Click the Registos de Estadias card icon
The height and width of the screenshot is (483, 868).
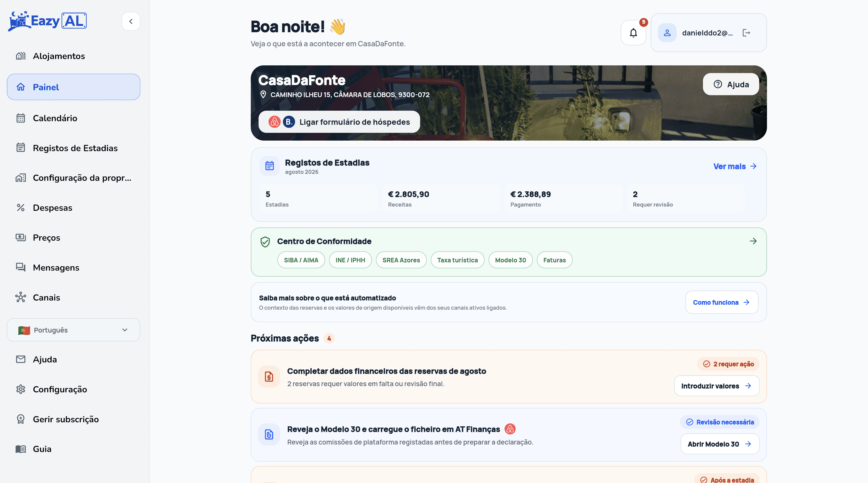pos(270,166)
